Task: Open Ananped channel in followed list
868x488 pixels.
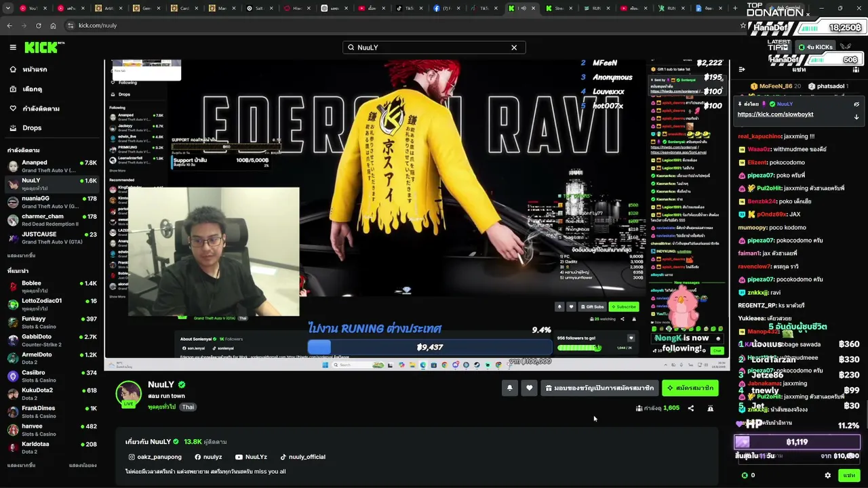Action: (53, 166)
